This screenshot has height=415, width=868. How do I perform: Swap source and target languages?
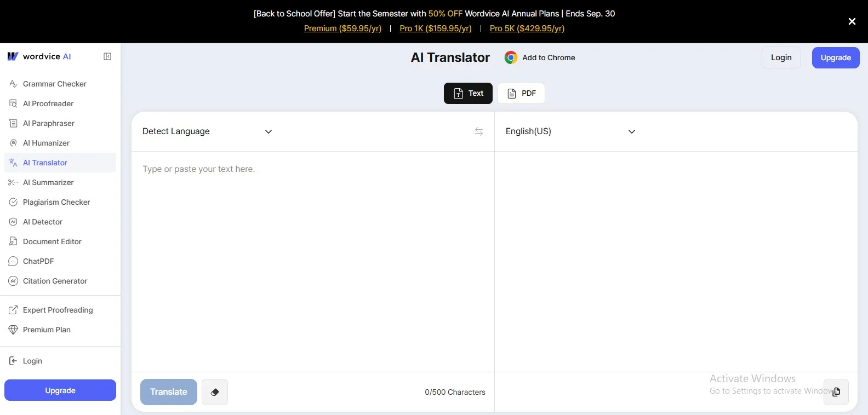click(x=479, y=131)
